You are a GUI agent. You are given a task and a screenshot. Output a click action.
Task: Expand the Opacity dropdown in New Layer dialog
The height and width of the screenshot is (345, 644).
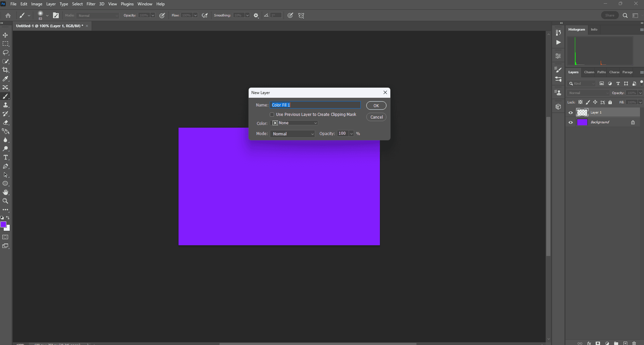point(351,134)
